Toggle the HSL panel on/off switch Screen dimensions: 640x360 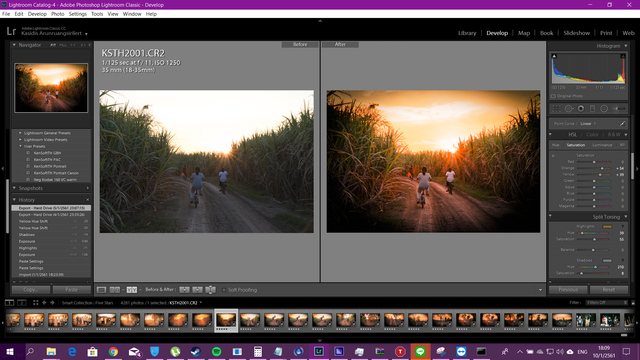pos(550,134)
